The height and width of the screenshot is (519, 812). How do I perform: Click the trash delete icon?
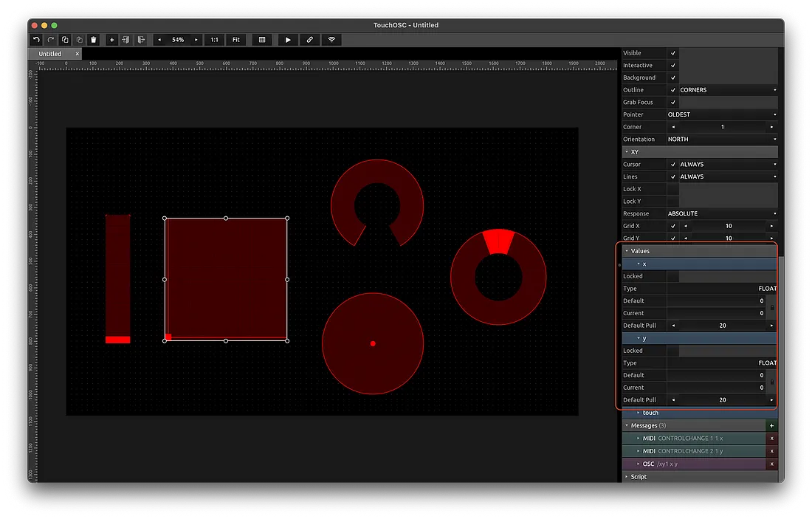coord(94,40)
